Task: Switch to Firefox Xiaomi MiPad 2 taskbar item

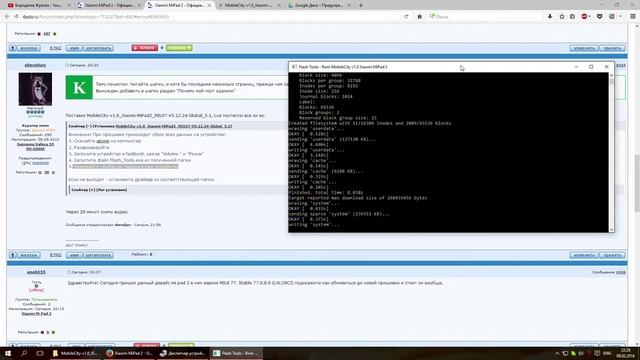Action: pyautogui.click(x=129, y=353)
